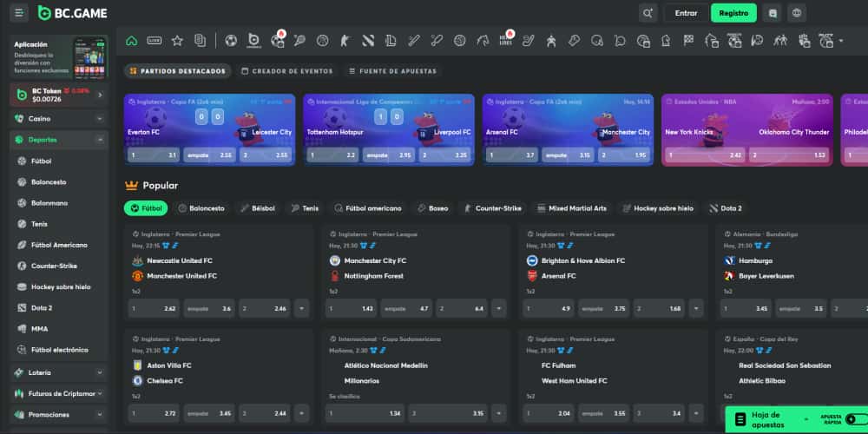The image size is (868, 434).
Task: Open the hamburger menu next to BC.GAME logo
Action: click(x=19, y=13)
